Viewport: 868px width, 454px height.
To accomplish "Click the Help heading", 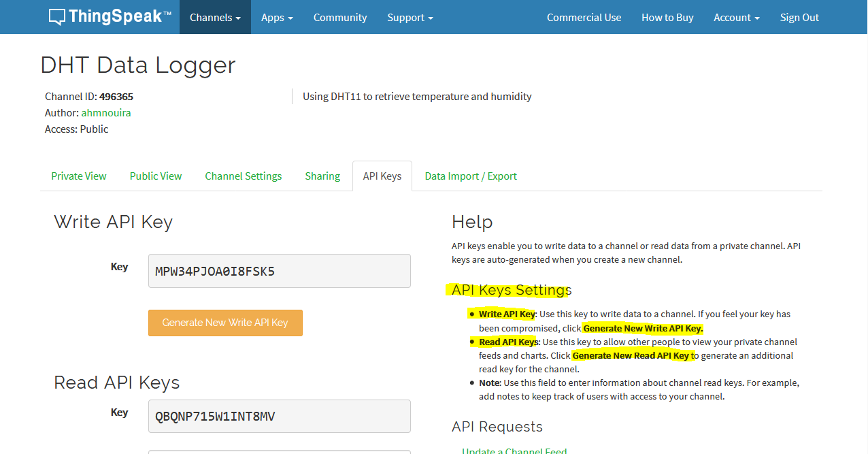I will pos(472,222).
